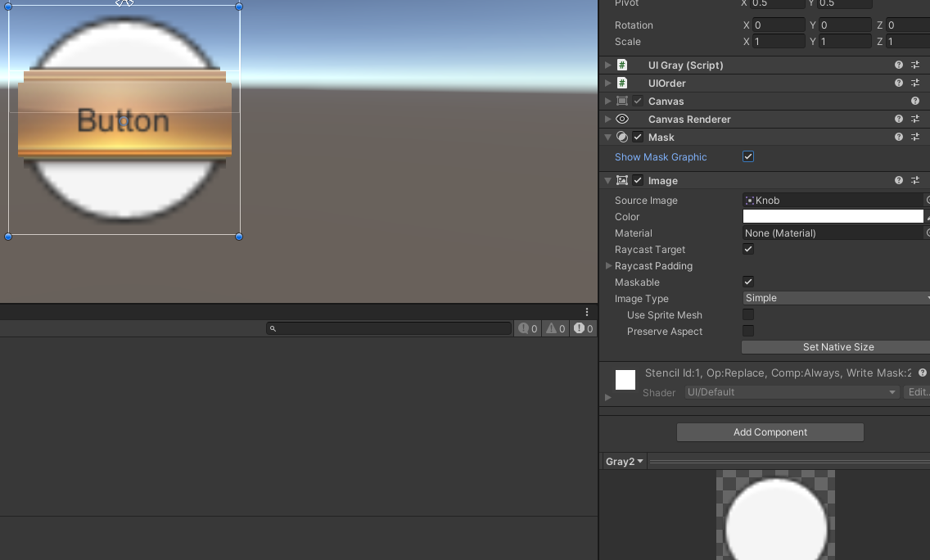Image resolution: width=930 pixels, height=560 pixels.
Task: Open the Gray2 preview name menu
Action: pyautogui.click(x=625, y=462)
